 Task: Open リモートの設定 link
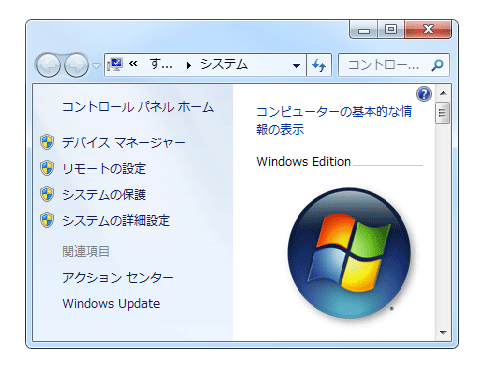pos(104,168)
